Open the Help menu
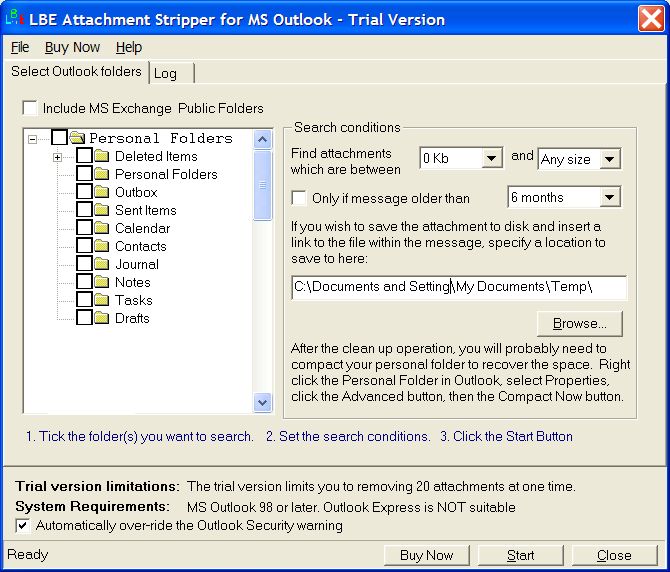 pyautogui.click(x=129, y=47)
